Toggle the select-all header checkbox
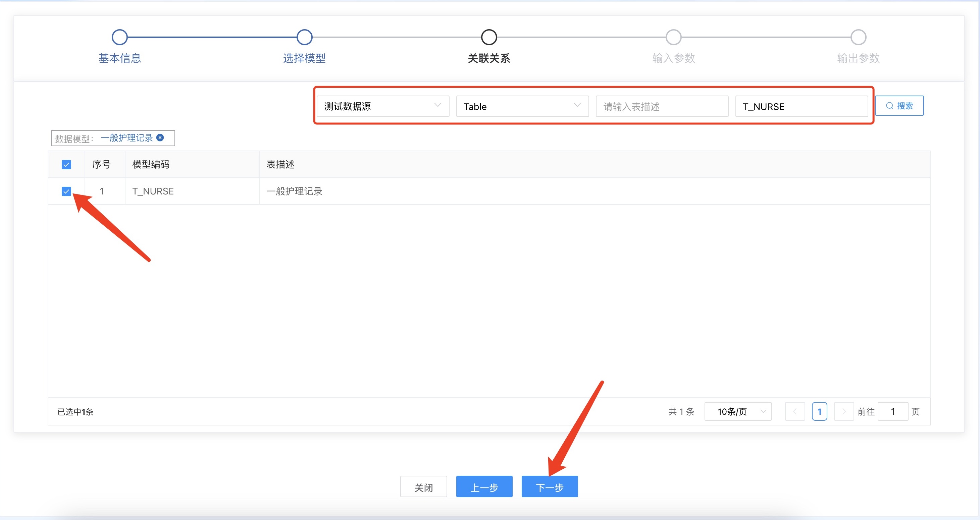This screenshot has height=520, width=980. 66,165
